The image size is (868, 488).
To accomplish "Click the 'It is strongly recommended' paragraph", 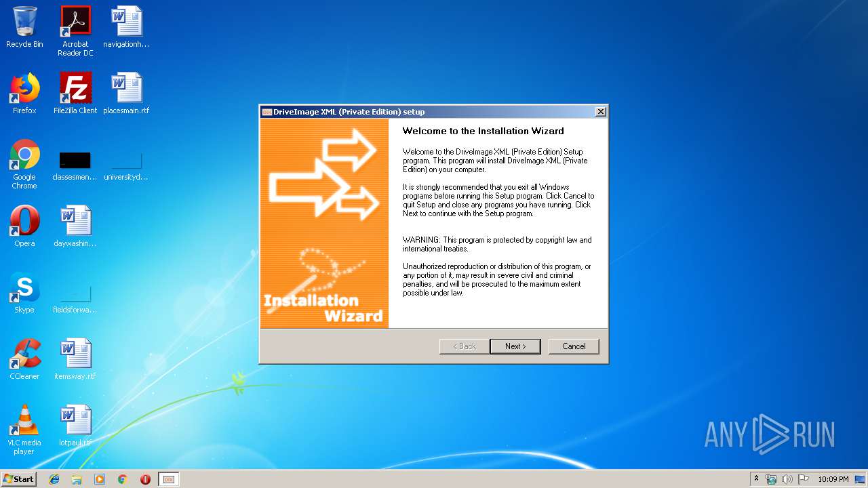I will click(498, 200).
